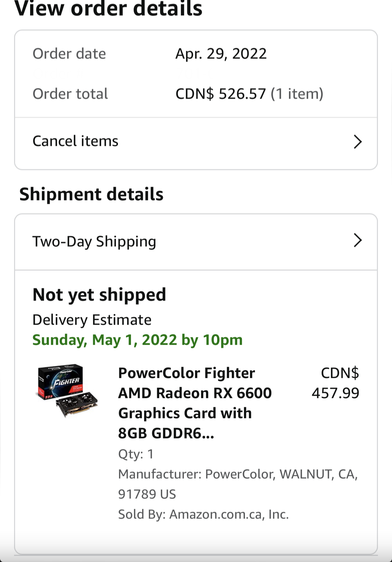Click the Qty: 1 quantity text
The width and height of the screenshot is (392, 562).
click(136, 454)
